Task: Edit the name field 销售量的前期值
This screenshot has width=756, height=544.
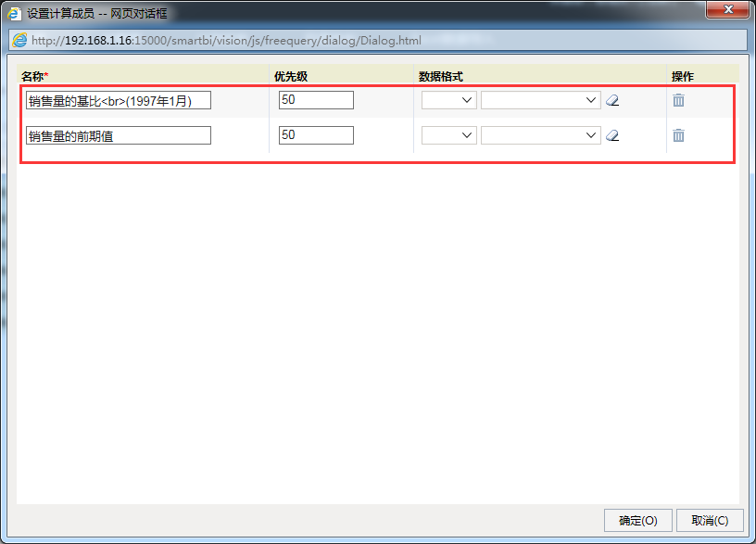Action: tap(119, 135)
